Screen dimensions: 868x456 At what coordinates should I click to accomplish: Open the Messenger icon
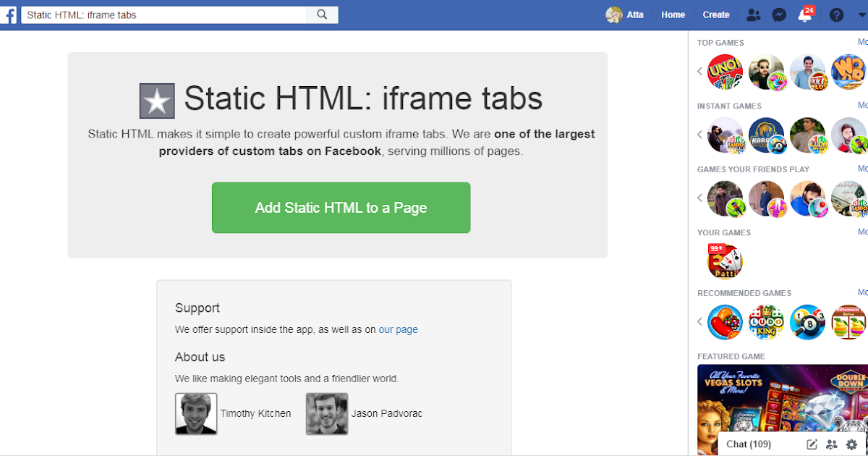778,14
